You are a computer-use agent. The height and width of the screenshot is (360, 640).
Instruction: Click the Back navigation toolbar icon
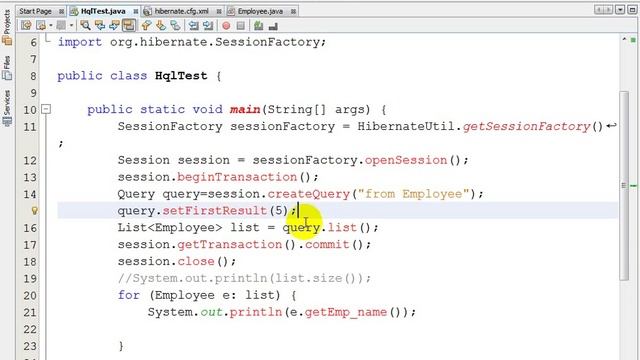tap(41, 26)
